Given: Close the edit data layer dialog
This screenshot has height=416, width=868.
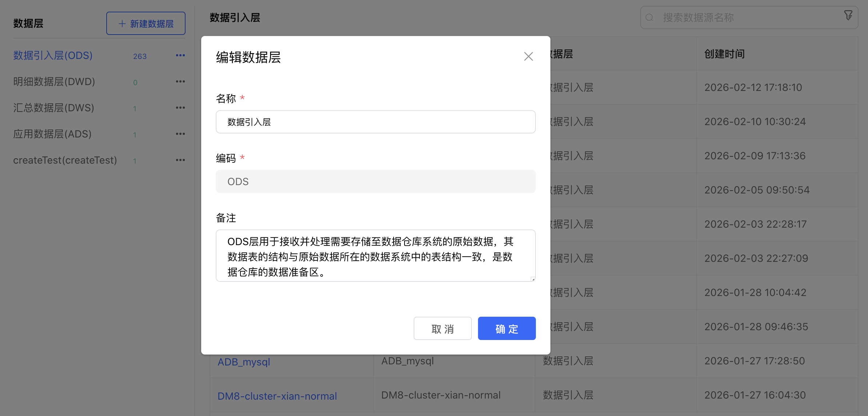Looking at the screenshot, I should pos(528,56).
